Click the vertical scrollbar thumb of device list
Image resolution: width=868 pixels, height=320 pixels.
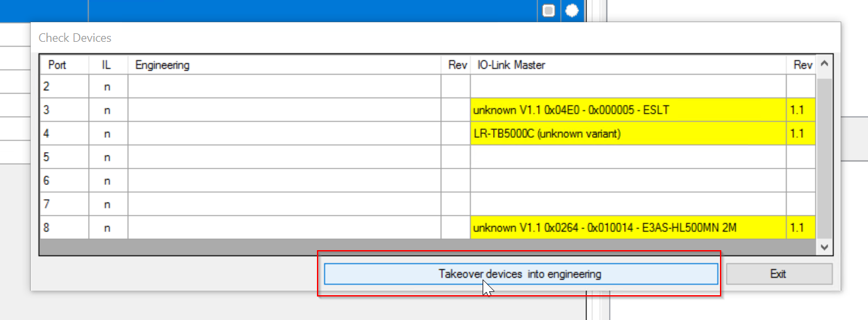[824, 158]
